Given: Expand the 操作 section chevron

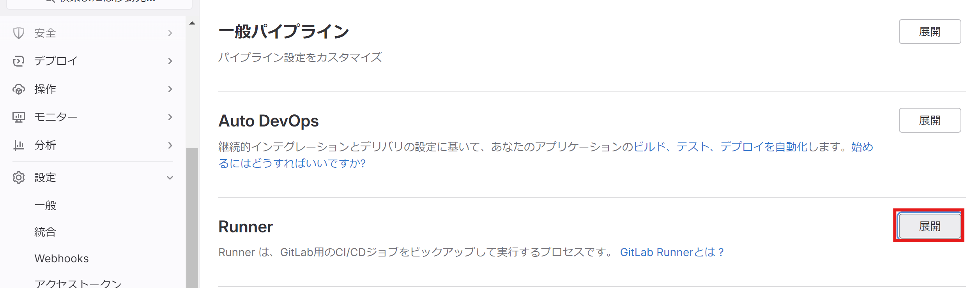Looking at the screenshot, I should click(x=170, y=89).
